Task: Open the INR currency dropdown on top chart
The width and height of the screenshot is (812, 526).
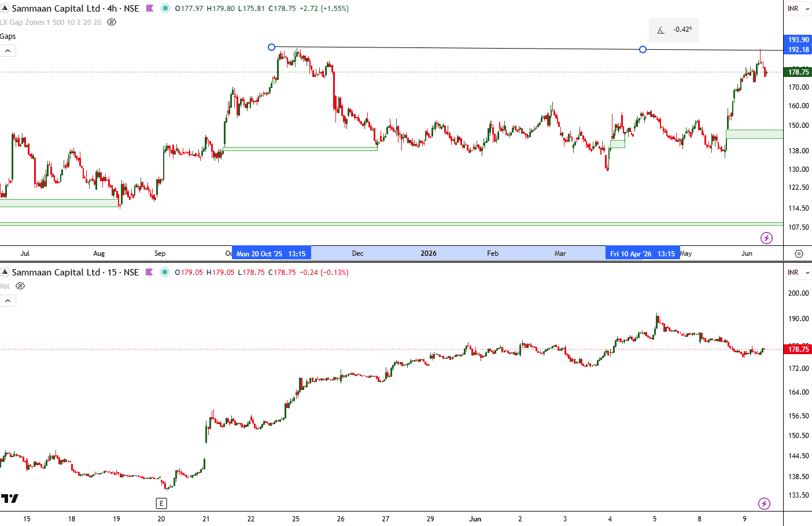Action: [x=798, y=9]
